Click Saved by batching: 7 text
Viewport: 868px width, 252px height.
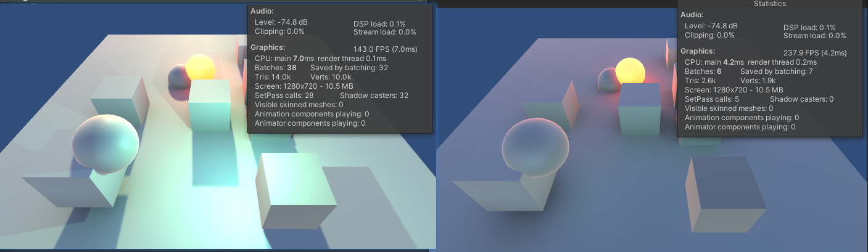point(776,71)
